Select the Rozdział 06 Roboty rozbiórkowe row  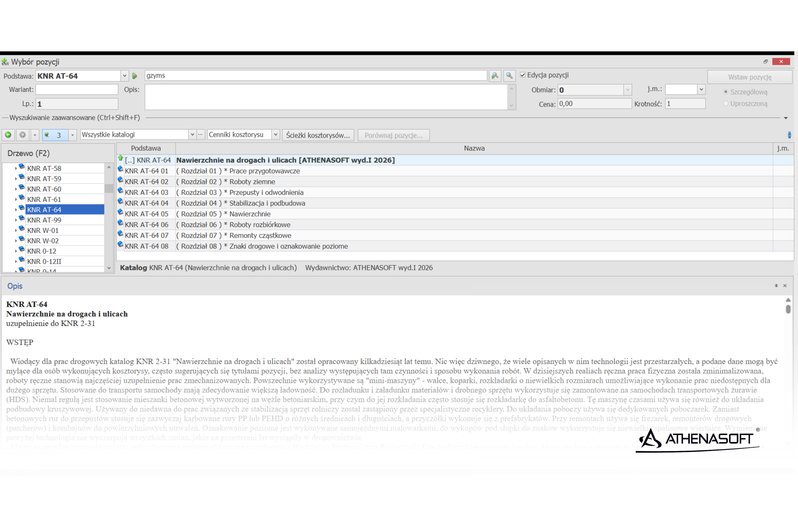tap(455, 225)
